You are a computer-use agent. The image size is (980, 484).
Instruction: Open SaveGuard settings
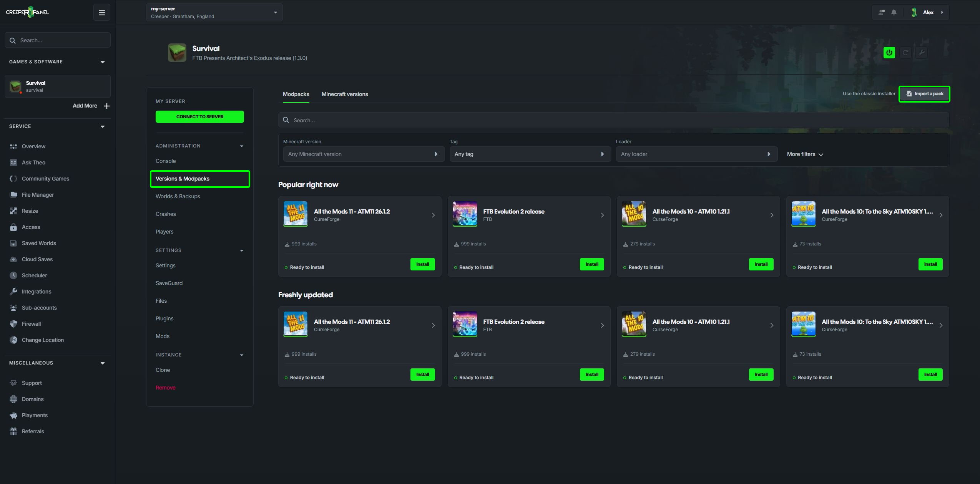tap(169, 283)
